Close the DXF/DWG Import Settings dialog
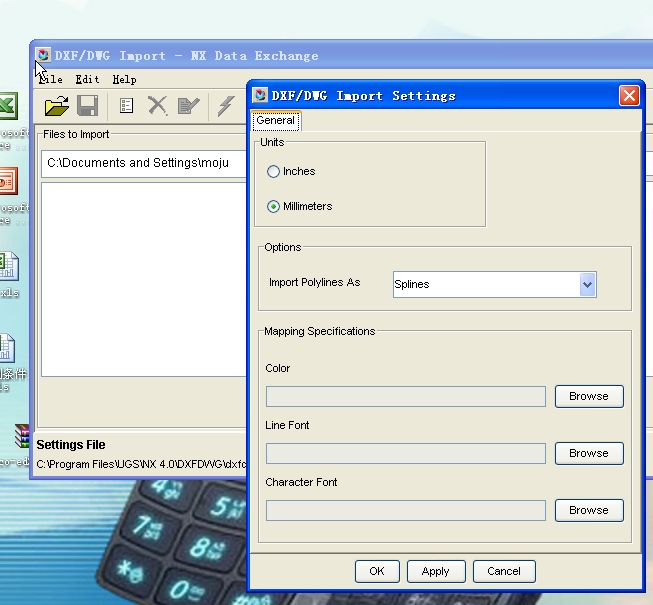This screenshot has width=653, height=605. click(629, 96)
